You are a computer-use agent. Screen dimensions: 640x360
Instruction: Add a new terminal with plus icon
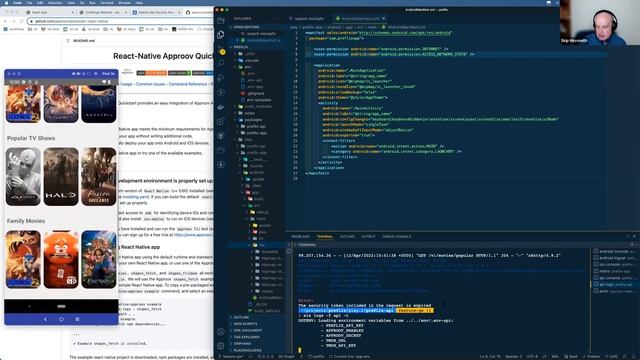(x=632, y=244)
